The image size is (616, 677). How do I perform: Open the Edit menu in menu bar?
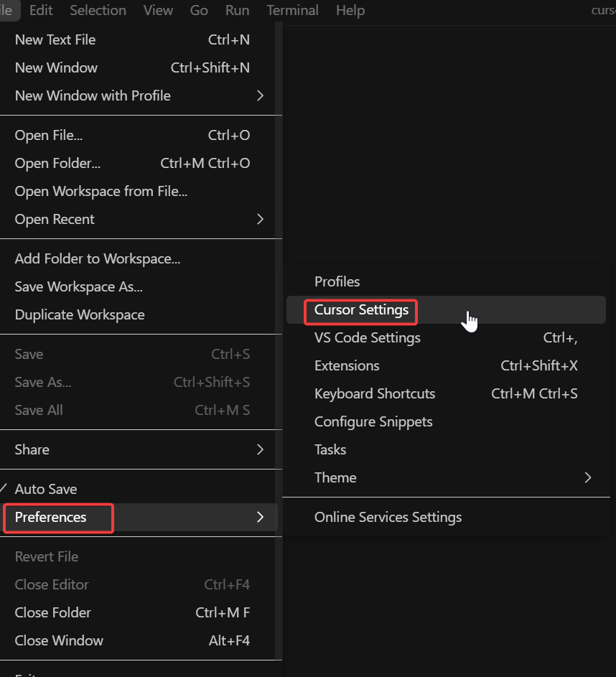tap(41, 10)
